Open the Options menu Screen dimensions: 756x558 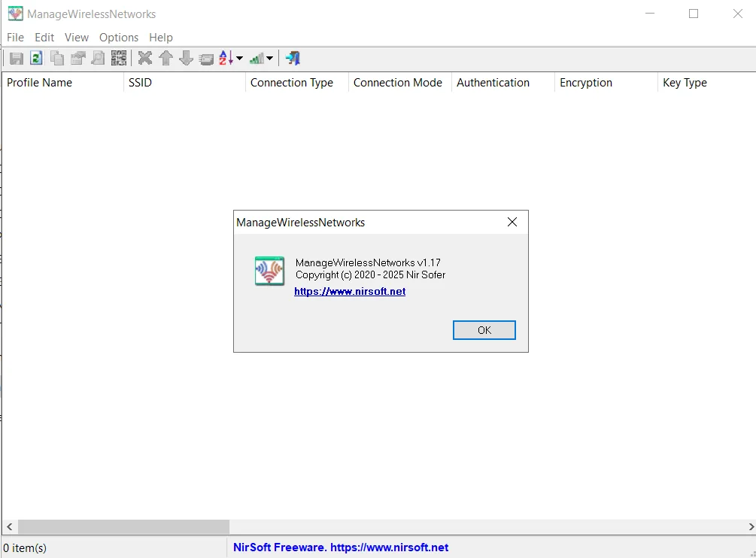tap(119, 37)
